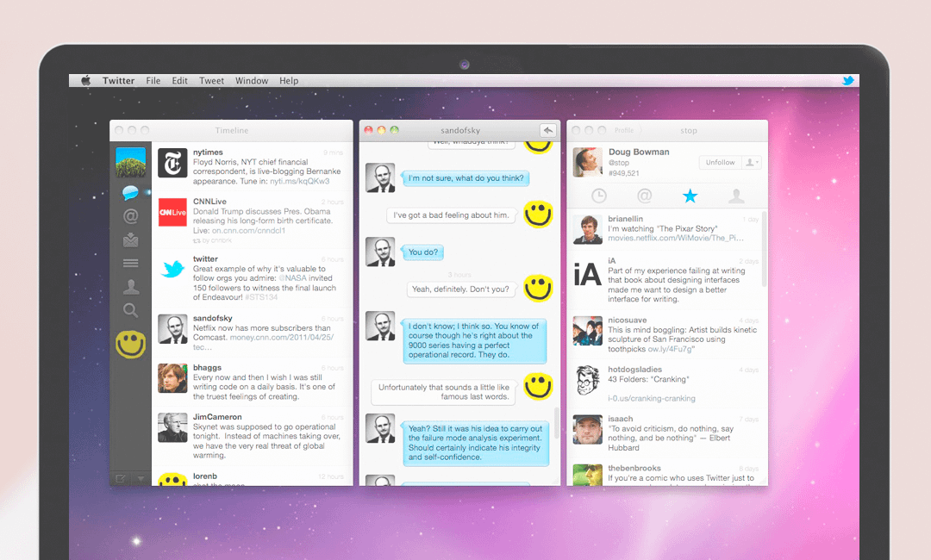Viewport: 931px width, 560px height.
Task: Select message "I'm not sure, what do you think?"
Action: click(x=465, y=178)
